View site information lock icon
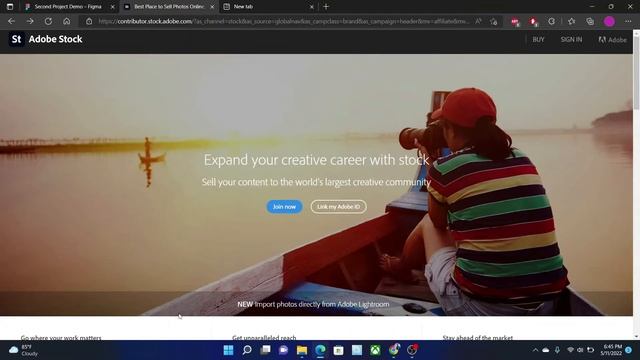This screenshot has height=360, width=640. [89, 21]
